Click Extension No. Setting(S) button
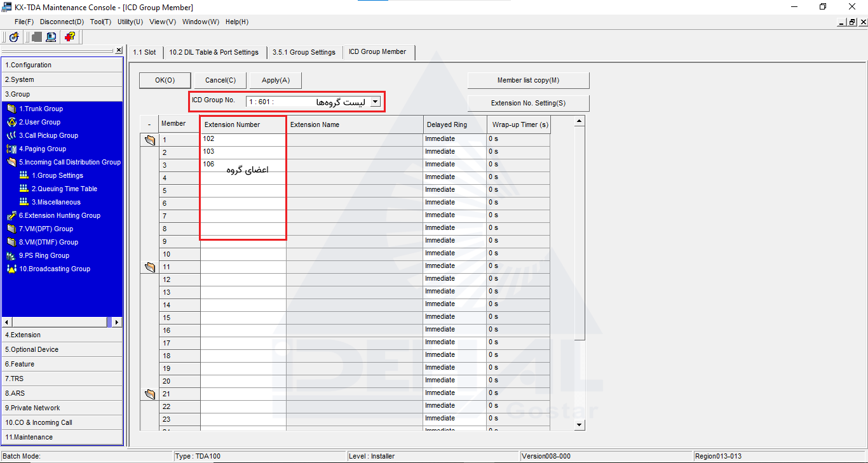Screen dimensions: 868x463 pos(528,103)
